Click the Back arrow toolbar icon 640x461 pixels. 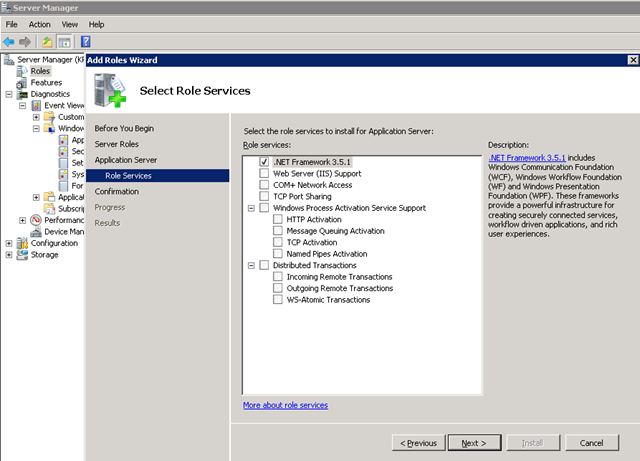9,42
